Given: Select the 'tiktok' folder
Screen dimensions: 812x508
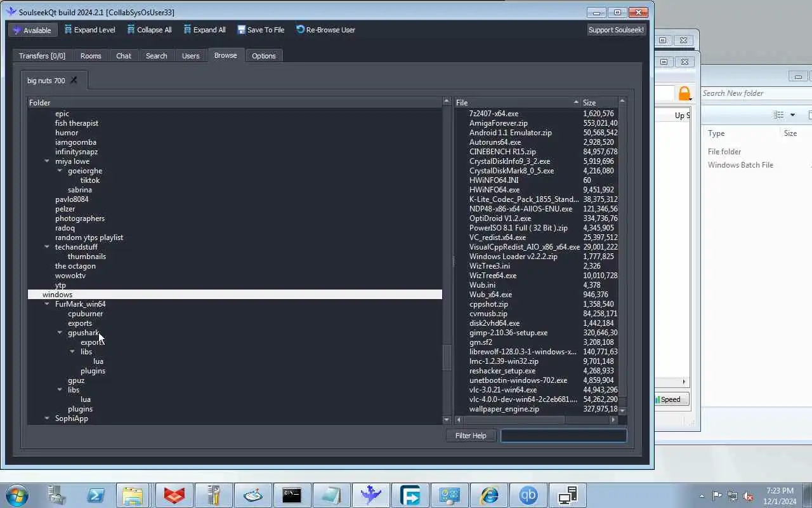Looking at the screenshot, I should click(90, 180).
